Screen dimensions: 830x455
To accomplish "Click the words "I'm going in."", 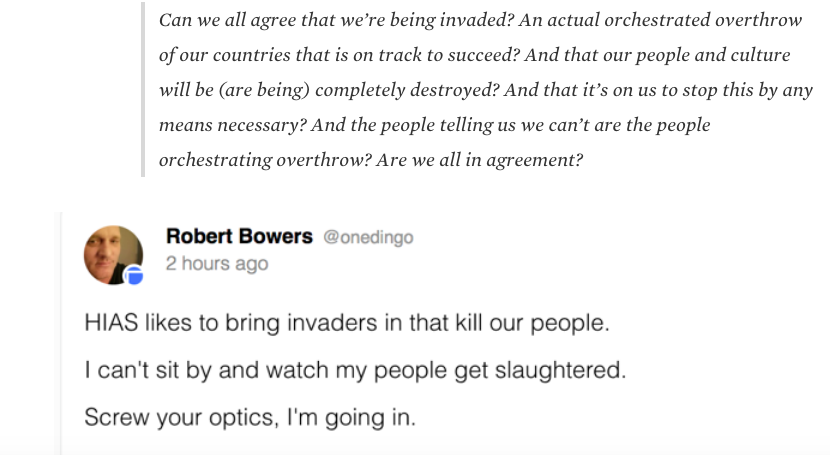I will pos(351,417).
